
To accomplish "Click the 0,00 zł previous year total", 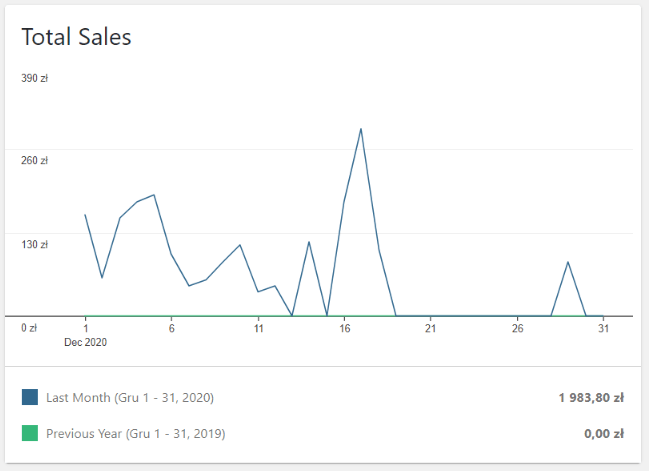I will coord(604,433).
